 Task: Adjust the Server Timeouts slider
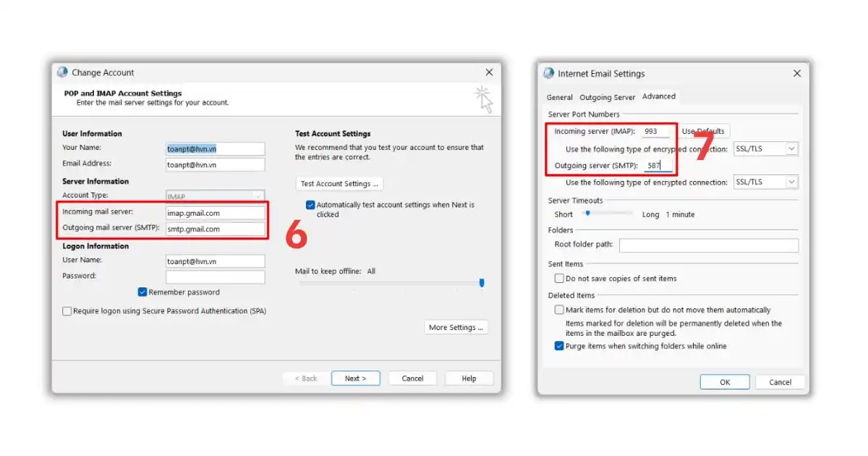(x=588, y=214)
